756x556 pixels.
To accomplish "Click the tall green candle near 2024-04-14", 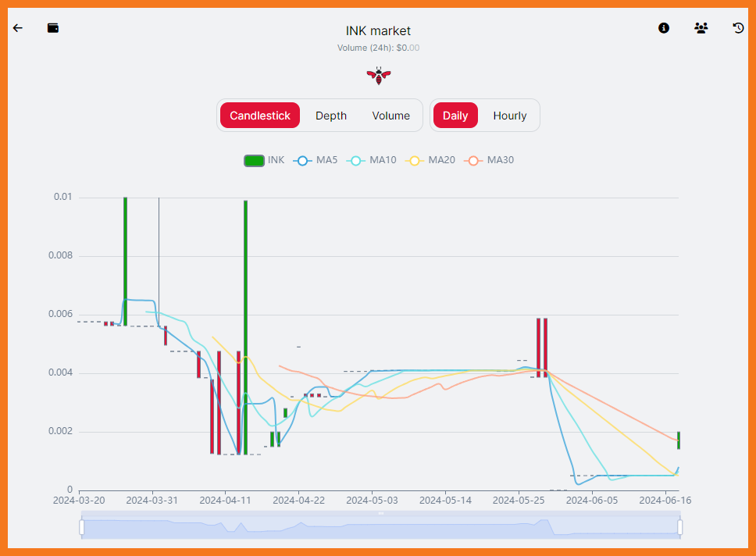I will coord(245,327).
